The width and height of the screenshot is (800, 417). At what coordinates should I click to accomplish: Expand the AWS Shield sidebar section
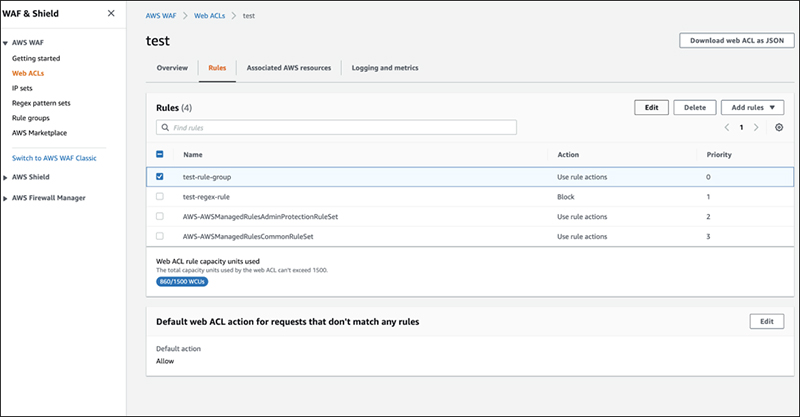[6, 177]
